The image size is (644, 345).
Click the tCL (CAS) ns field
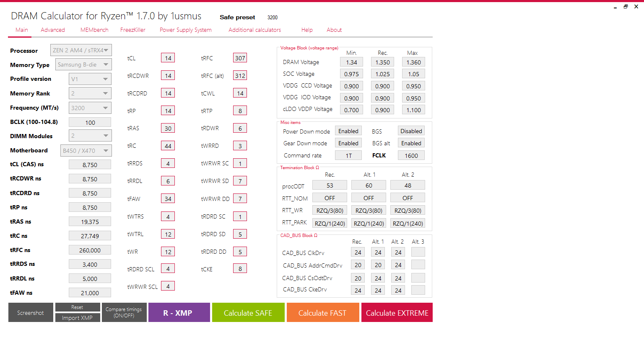click(x=90, y=165)
